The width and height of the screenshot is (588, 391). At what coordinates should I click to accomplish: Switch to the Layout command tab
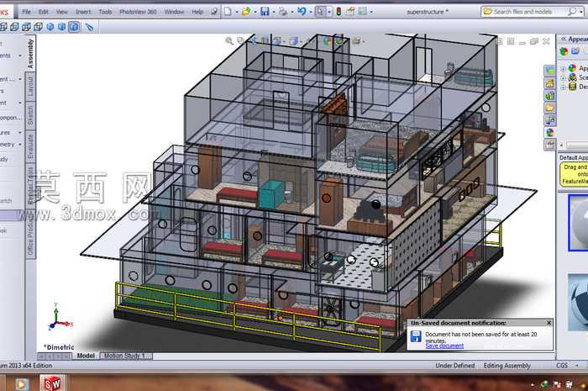coord(30,86)
